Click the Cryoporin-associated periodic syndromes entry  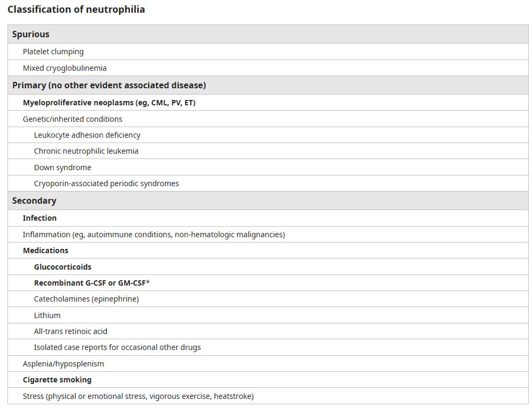[106, 183]
